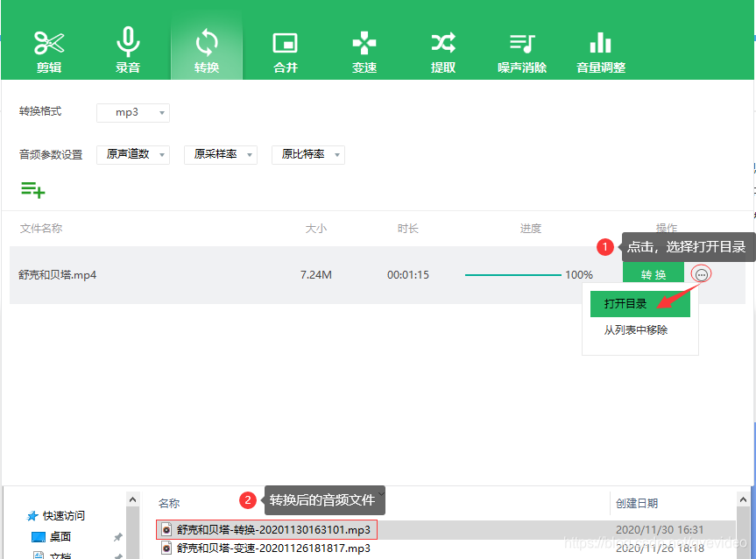Select the 变速 speed change tool
Viewport: 756px width, 559px height.
point(364,51)
